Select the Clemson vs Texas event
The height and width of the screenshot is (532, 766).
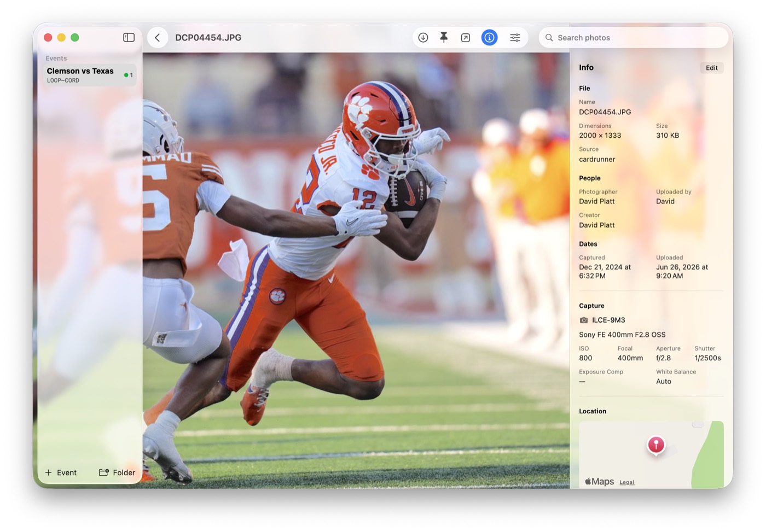point(90,75)
